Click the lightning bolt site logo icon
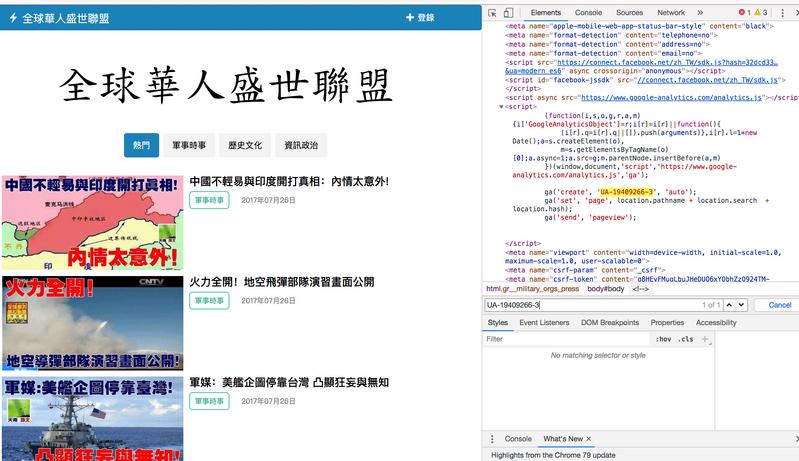 point(13,18)
